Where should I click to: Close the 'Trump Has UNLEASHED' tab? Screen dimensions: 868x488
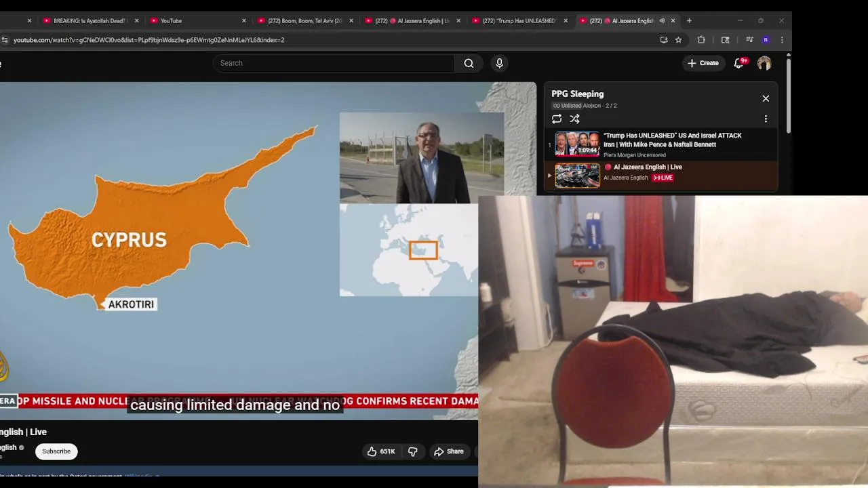566,21
